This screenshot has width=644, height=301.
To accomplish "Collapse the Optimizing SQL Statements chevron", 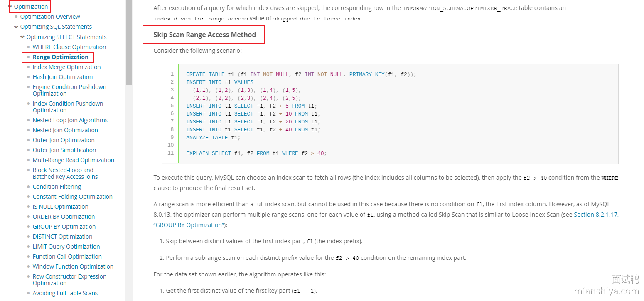I will [16, 27].
